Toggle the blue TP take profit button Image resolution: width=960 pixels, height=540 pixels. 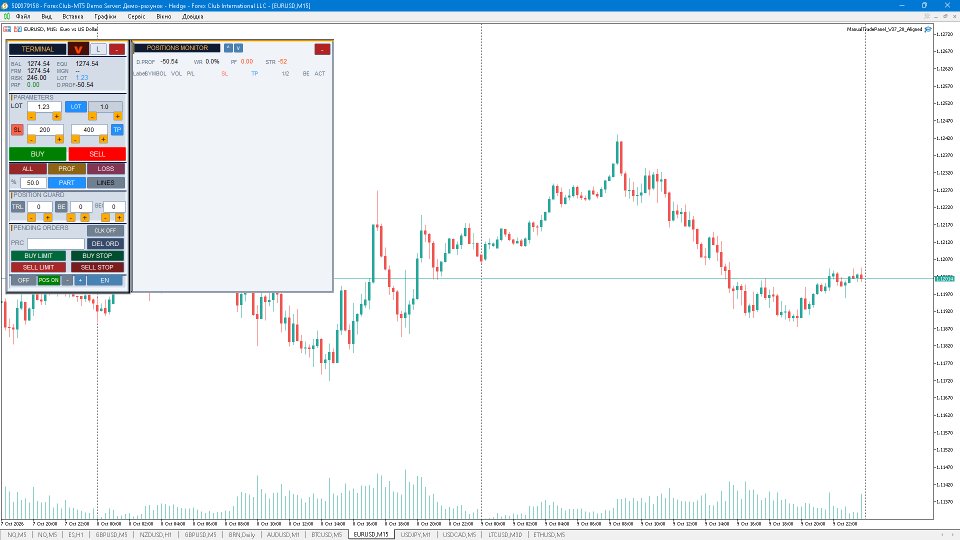click(x=117, y=130)
